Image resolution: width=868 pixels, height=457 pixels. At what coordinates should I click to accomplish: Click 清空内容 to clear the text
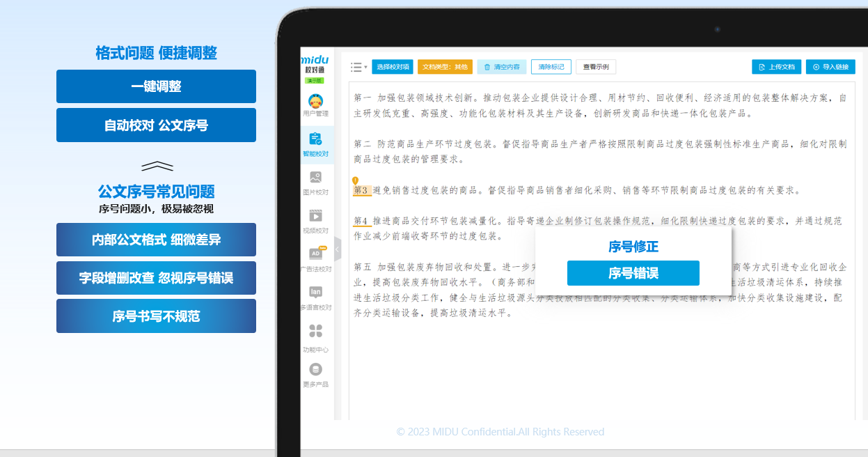click(502, 67)
